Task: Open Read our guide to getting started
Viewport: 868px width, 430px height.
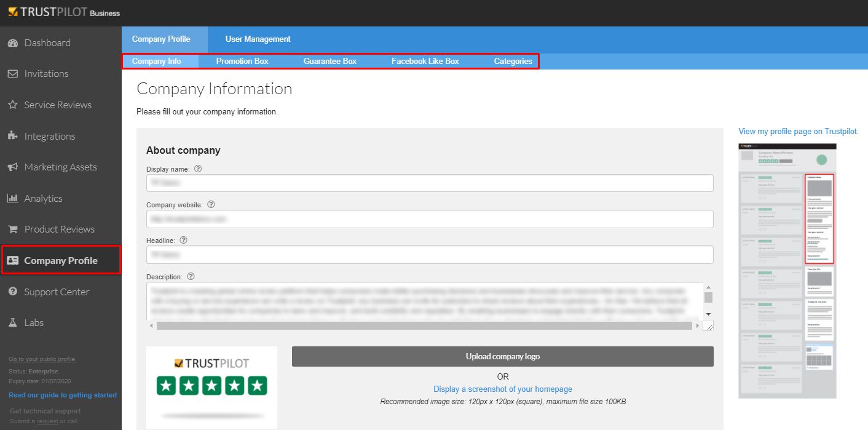Action: 63,395
